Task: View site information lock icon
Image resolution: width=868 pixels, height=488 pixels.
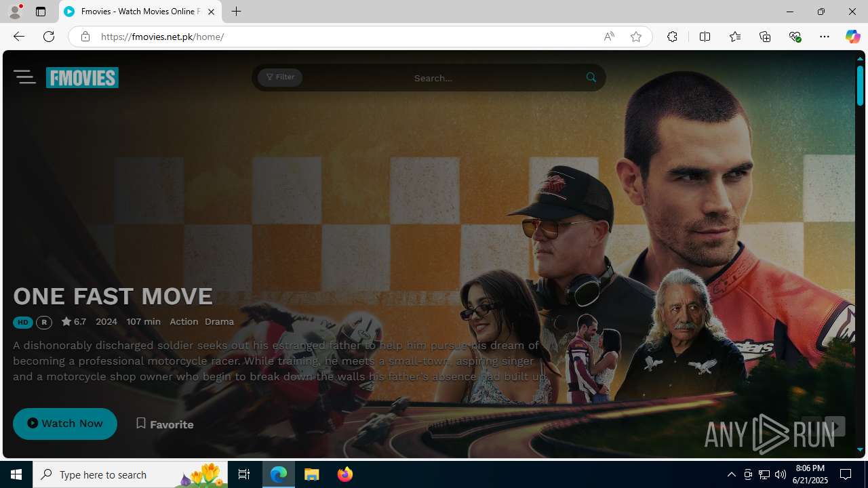Action: coord(85,37)
